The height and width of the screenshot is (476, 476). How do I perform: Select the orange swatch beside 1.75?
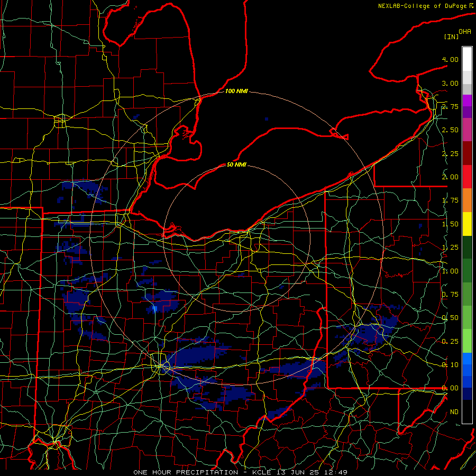[467, 200]
